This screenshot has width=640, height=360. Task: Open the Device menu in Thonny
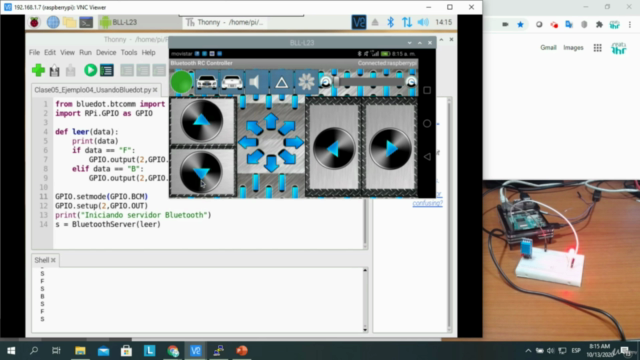click(x=106, y=53)
